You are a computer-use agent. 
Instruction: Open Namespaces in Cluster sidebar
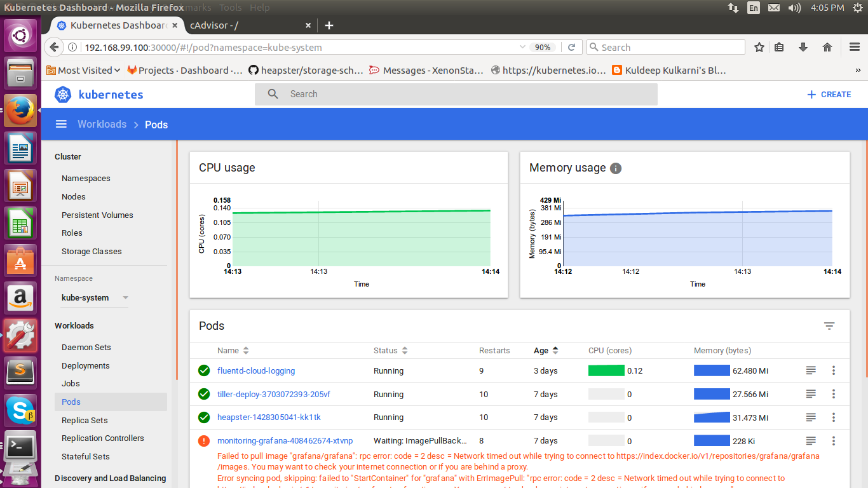[x=86, y=179]
